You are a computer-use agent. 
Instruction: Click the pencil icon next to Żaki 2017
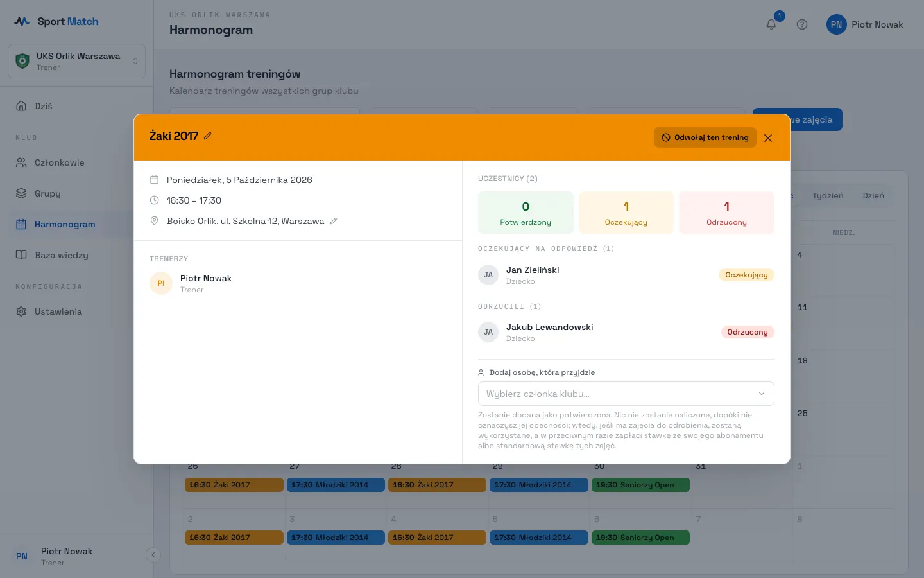pos(208,136)
